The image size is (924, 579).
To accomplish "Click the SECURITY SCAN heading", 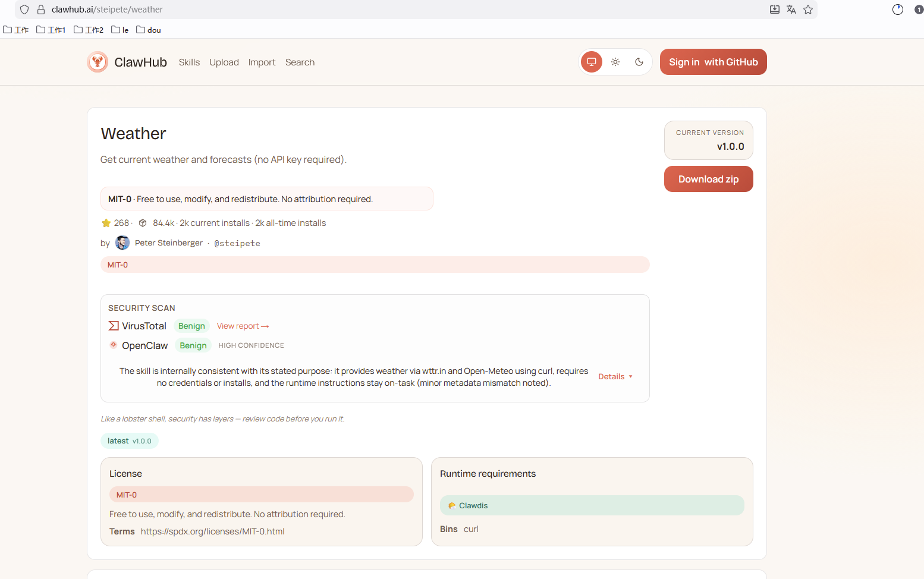I will [x=142, y=308].
